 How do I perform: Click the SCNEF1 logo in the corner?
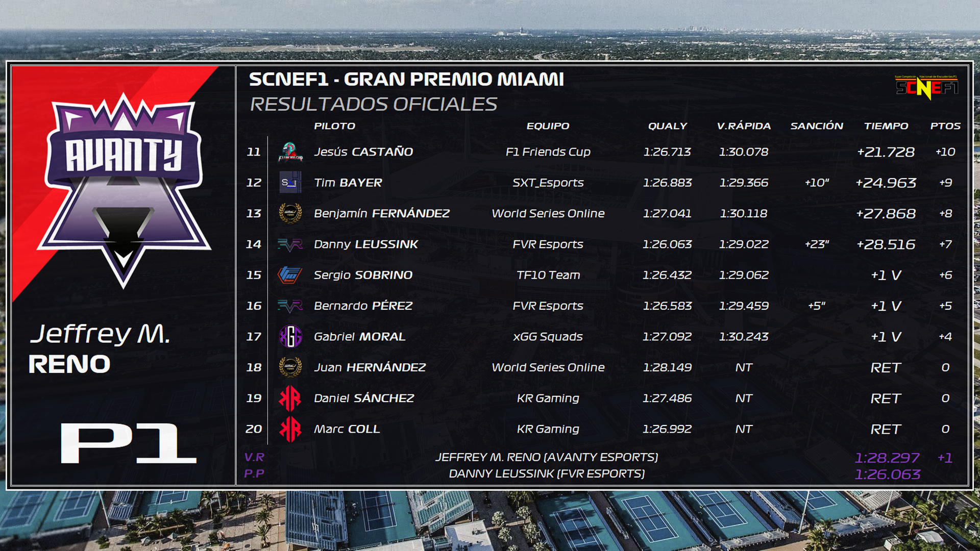[927, 87]
